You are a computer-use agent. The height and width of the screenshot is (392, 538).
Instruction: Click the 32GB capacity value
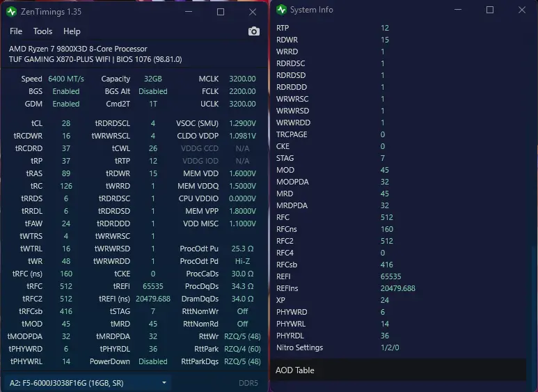(x=152, y=79)
